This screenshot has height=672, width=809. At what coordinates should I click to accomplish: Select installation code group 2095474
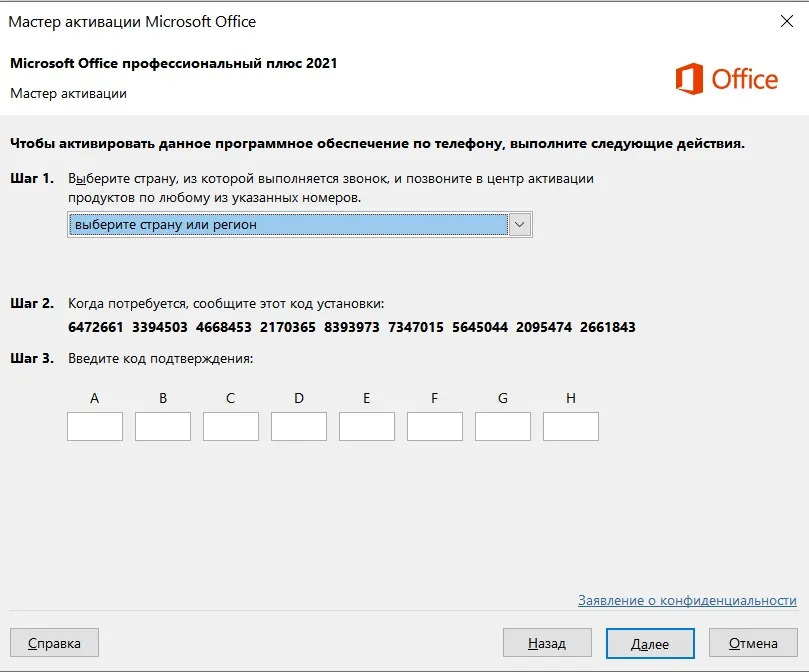pos(544,327)
